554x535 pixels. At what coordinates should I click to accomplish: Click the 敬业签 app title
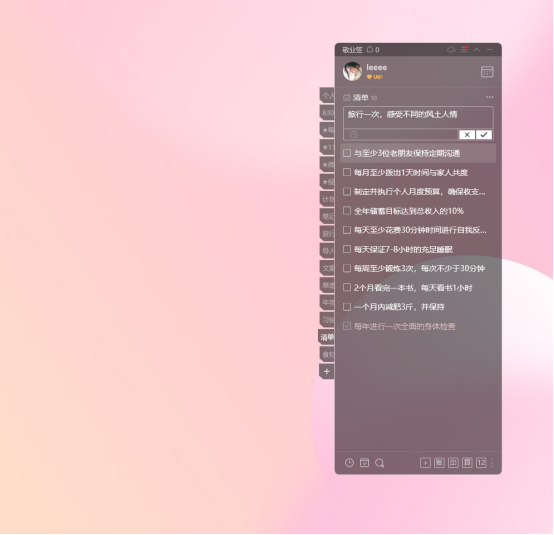coord(352,50)
